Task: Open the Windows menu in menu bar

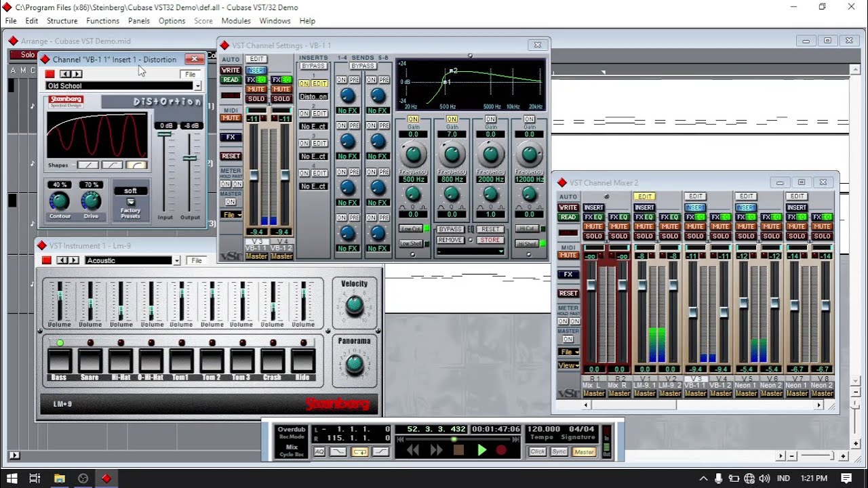Action: (x=275, y=21)
